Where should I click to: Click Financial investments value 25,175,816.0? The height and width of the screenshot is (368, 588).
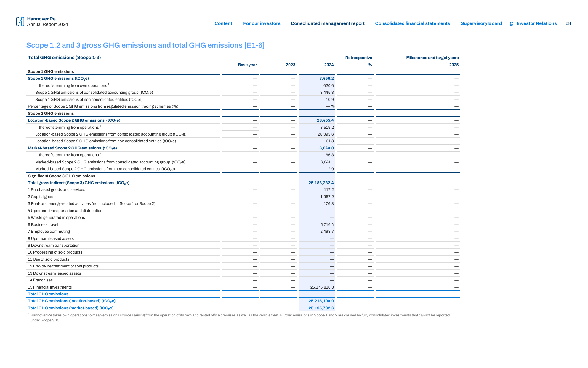click(x=322, y=287)
